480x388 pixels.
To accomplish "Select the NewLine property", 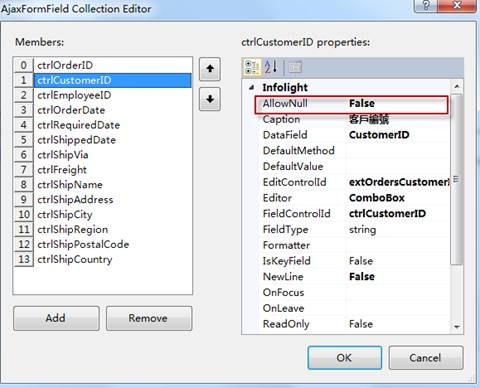I will pos(283,277).
